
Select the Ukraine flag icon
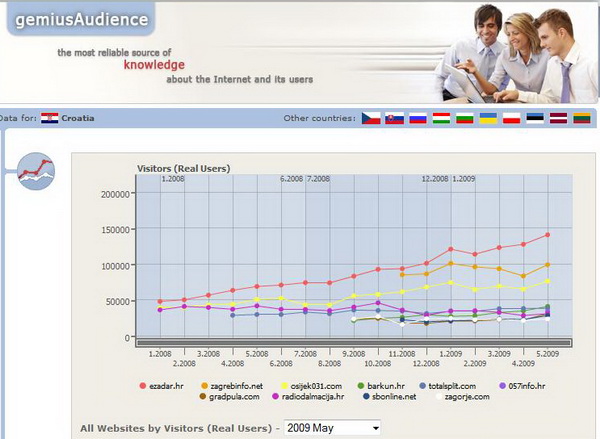[x=488, y=118]
